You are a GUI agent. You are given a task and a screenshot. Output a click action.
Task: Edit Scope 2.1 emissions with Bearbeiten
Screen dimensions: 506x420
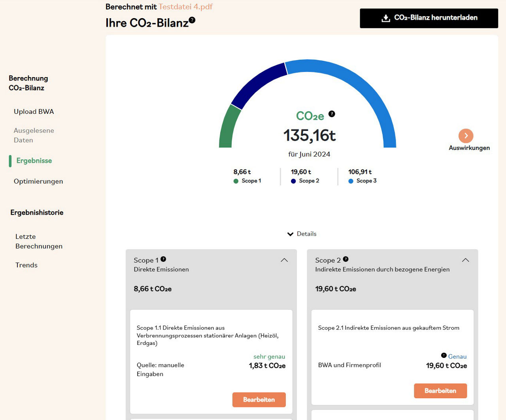[440, 391]
